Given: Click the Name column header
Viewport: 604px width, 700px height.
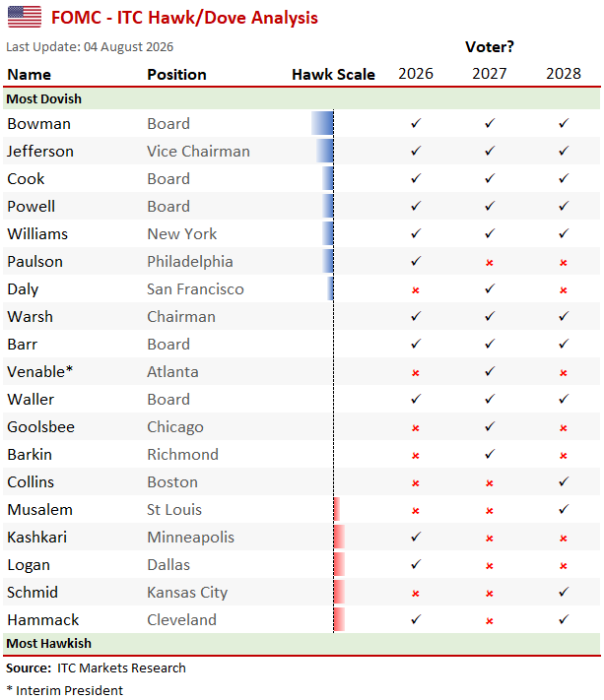Looking at the screenshot, I should 29,75.
